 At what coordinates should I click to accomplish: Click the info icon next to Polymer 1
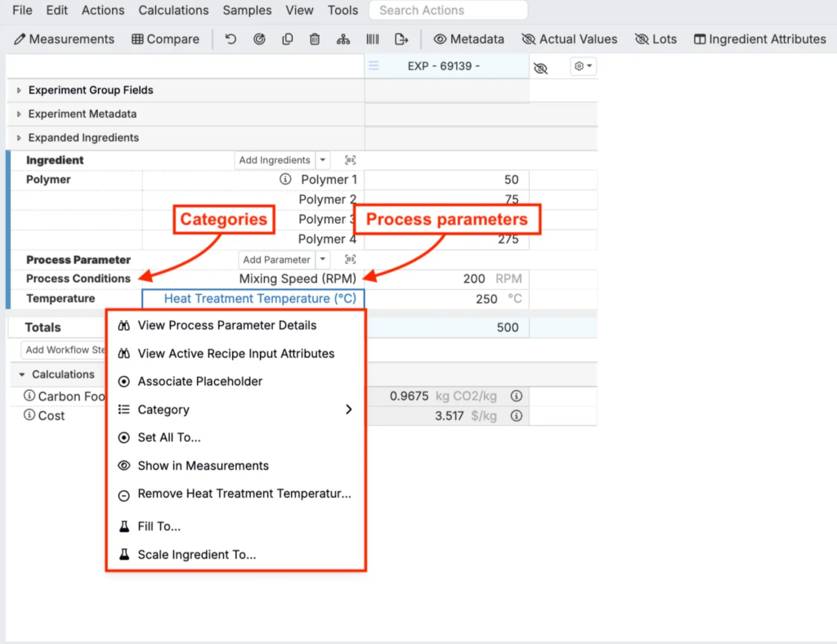coord(285,179)
